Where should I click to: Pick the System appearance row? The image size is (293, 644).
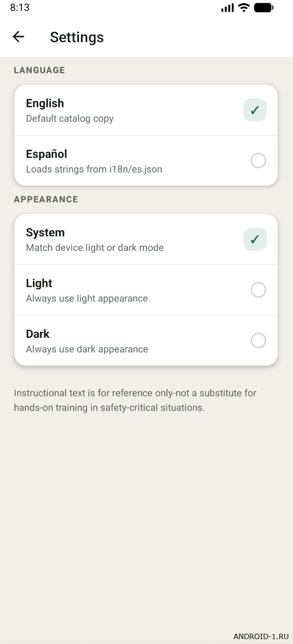click(134, 239)
